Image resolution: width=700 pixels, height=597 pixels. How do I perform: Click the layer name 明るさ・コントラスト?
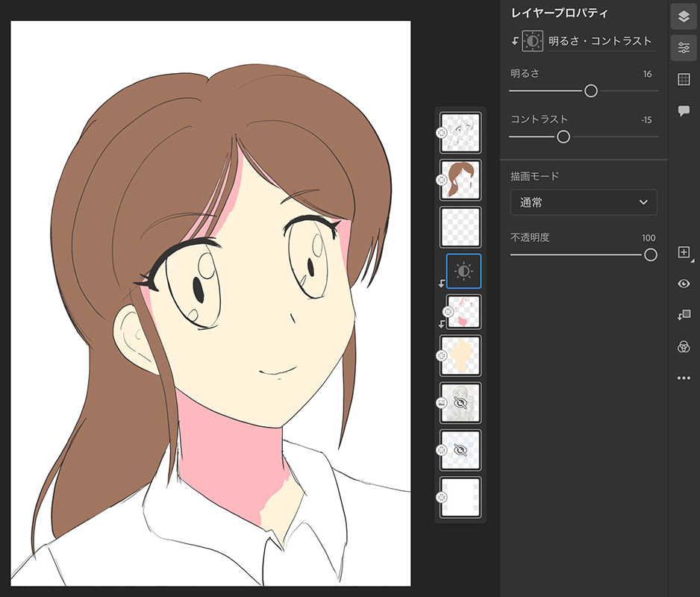coord(600,41)
